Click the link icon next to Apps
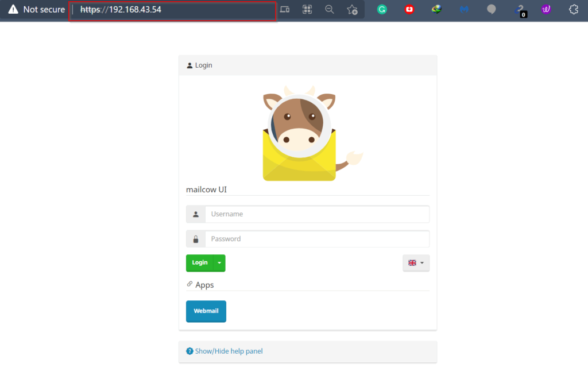Viewport: 588px width, 383px height. [x=189, y=284]
